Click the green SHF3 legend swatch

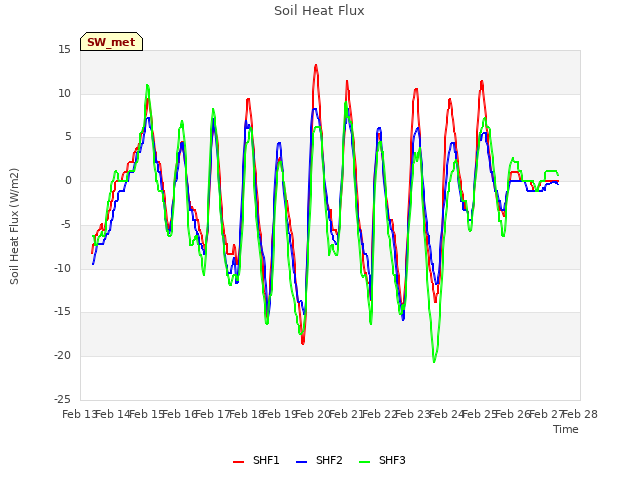364,462
